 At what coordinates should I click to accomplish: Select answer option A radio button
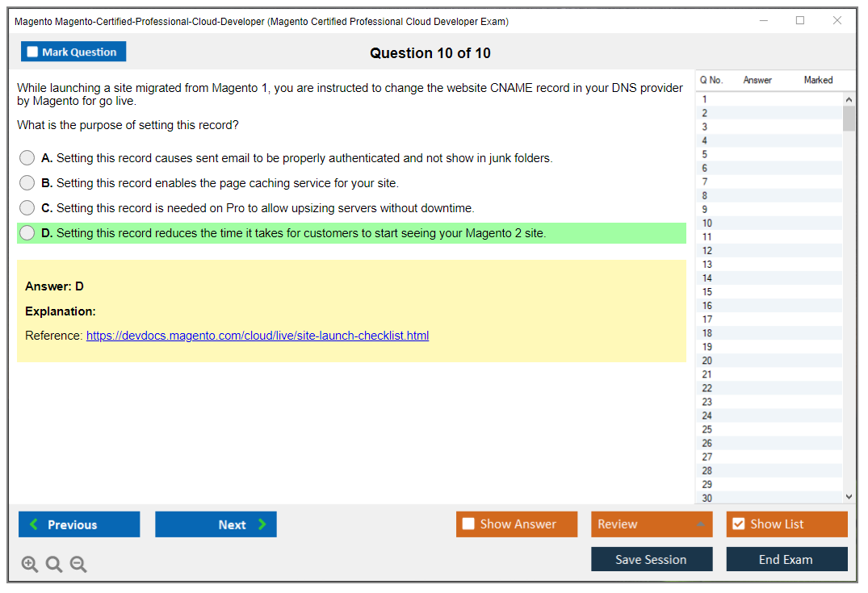27,158
